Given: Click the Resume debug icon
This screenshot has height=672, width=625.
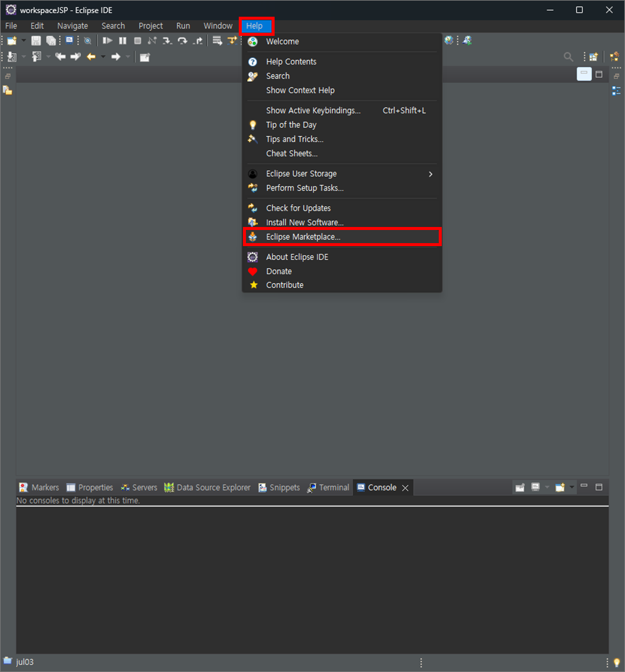Looking at the screenshot, I should point(107,41).
